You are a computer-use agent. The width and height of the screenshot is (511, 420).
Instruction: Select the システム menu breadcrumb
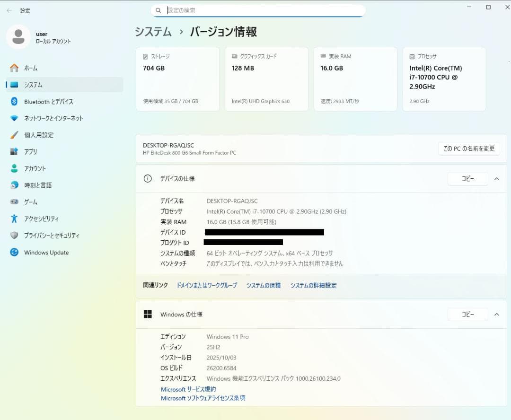click(x=153, y=31)
